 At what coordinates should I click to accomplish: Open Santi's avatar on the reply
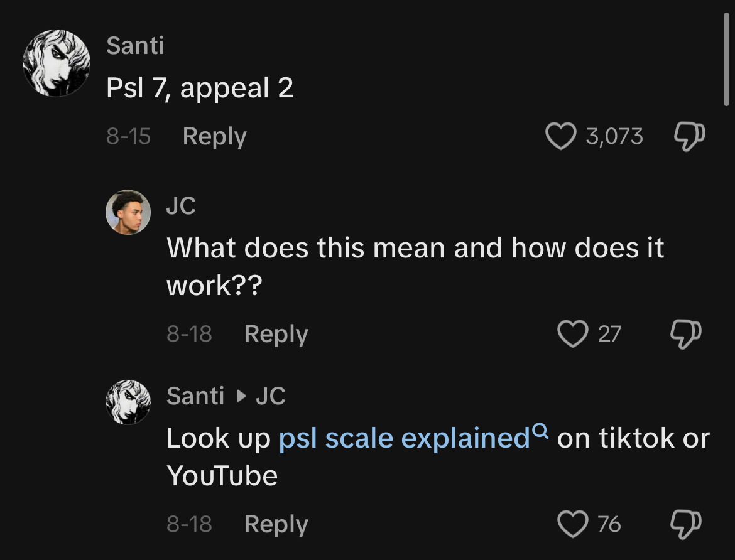[128, 402]
